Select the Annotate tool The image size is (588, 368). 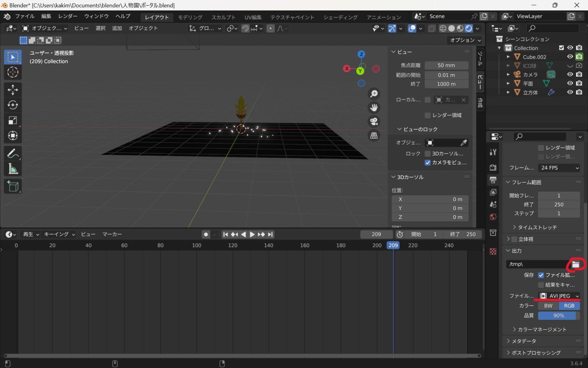[x=13, y=153]
